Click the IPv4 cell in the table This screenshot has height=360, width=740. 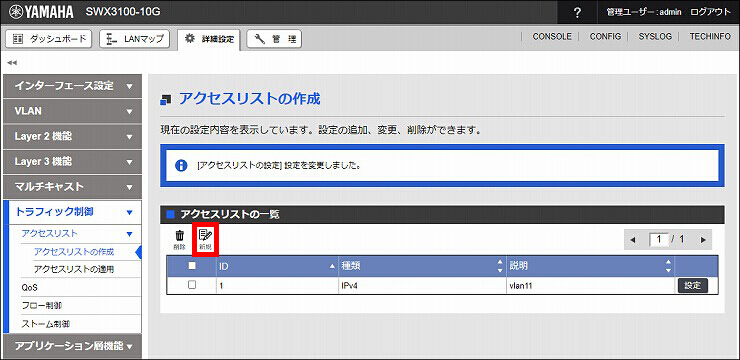tap(422, 285)
